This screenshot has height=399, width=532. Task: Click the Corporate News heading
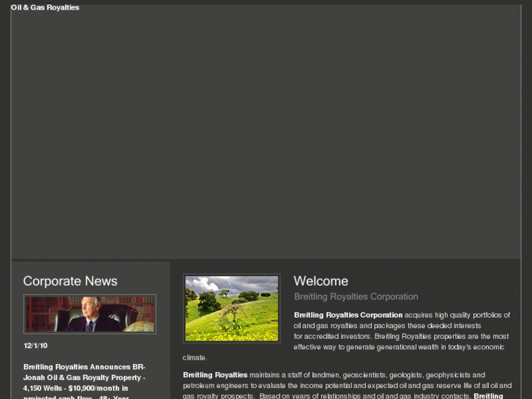[70, 281]
